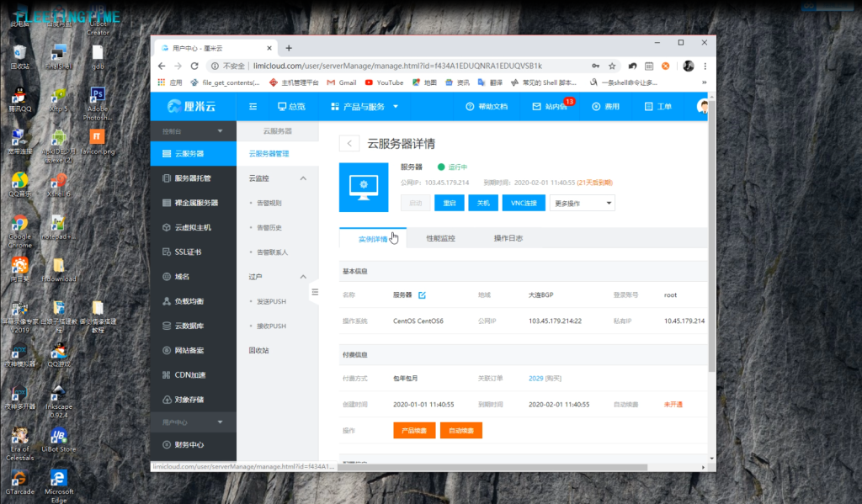Toggle the hamburger menu icon in top bar

(x=253, y=106)
